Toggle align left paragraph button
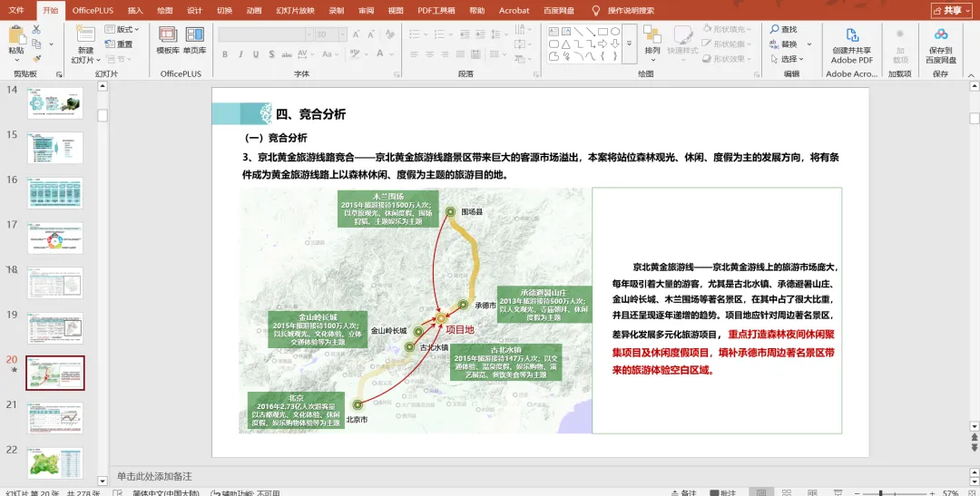 (414, 54)
